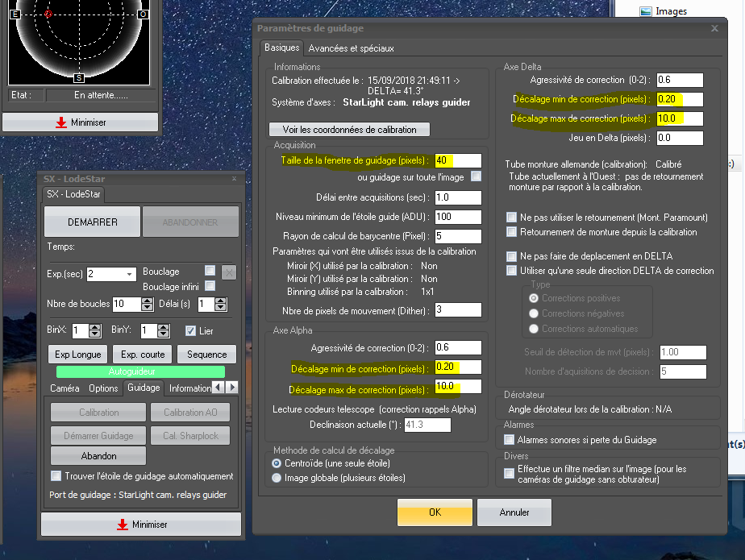Close the Paramètres de guidage dialog
Screen dimensions: 745x560
[714, 28]
